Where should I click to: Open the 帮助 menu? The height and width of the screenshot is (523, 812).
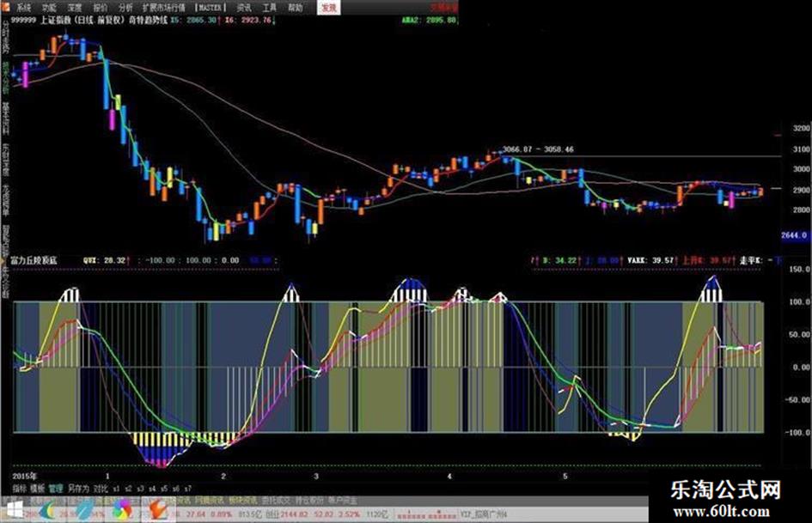296,8
